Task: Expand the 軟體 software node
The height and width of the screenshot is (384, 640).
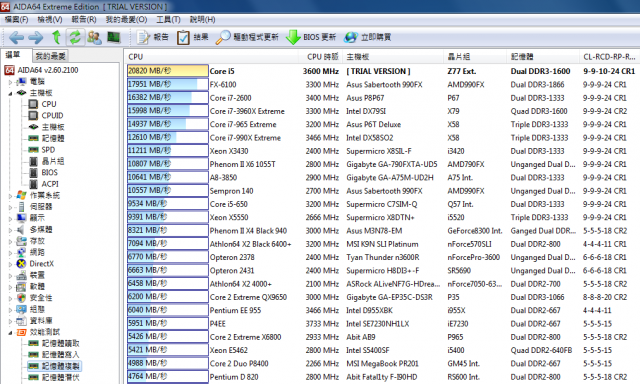Action: (10, 287)
